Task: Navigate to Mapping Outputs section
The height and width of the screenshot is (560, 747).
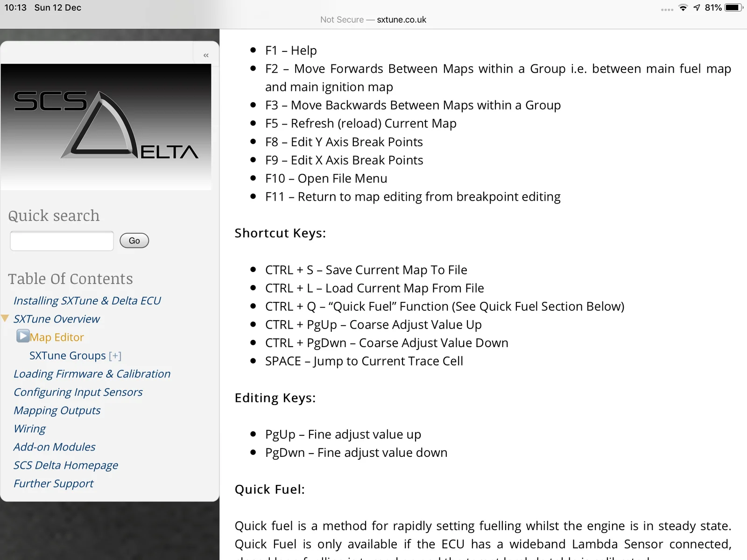Action: pyautogui.click(x=57, y=411)
